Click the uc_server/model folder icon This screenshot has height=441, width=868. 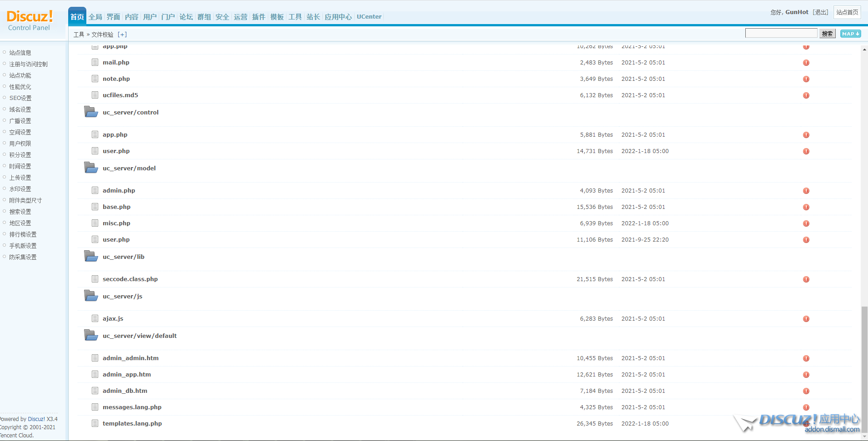[91, 168]
